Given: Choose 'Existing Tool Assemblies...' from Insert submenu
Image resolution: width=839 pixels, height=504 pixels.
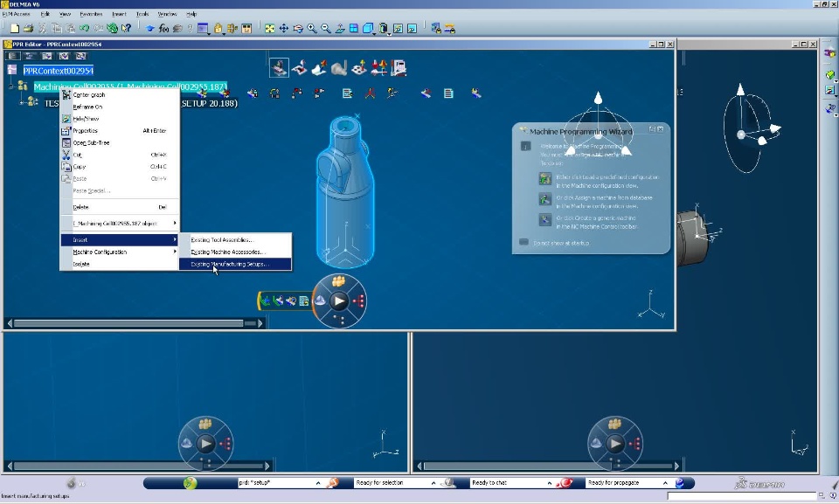Looking at the screenshot, I should point(235,239).
